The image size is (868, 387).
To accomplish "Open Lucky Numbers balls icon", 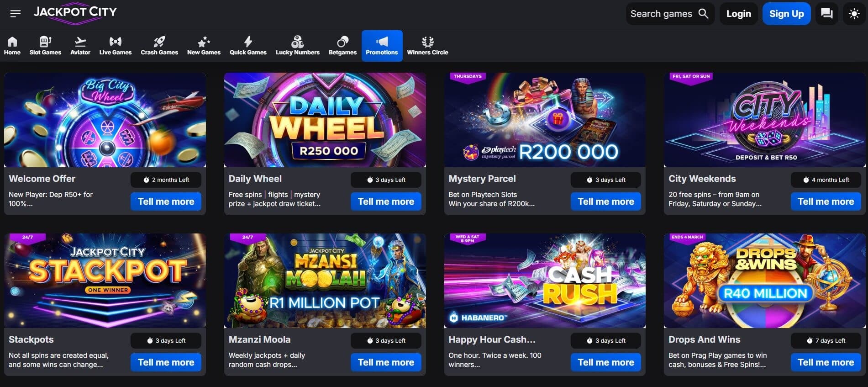I will [x=298, y=42].
